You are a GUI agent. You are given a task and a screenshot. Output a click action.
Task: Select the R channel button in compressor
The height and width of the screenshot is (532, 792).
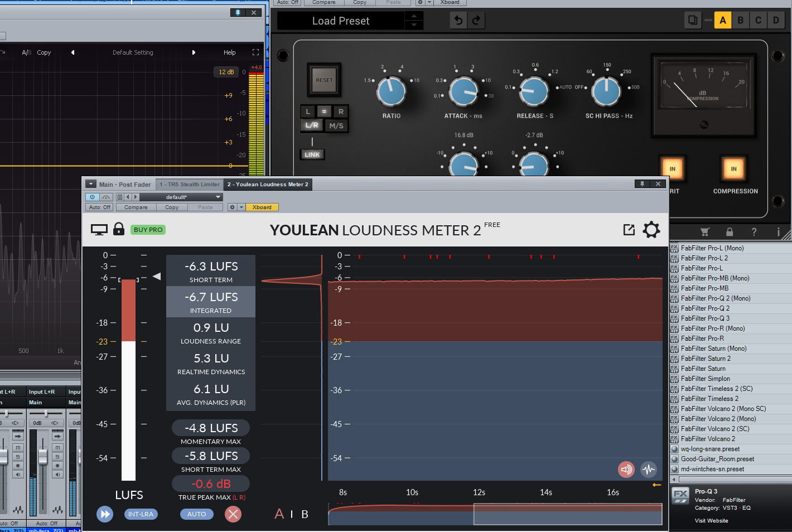tap(341, 112)
